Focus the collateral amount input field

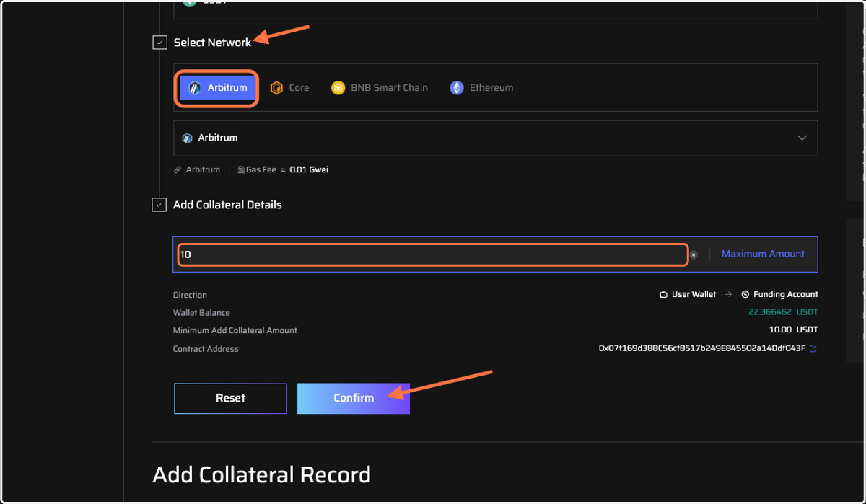(432, 255)
